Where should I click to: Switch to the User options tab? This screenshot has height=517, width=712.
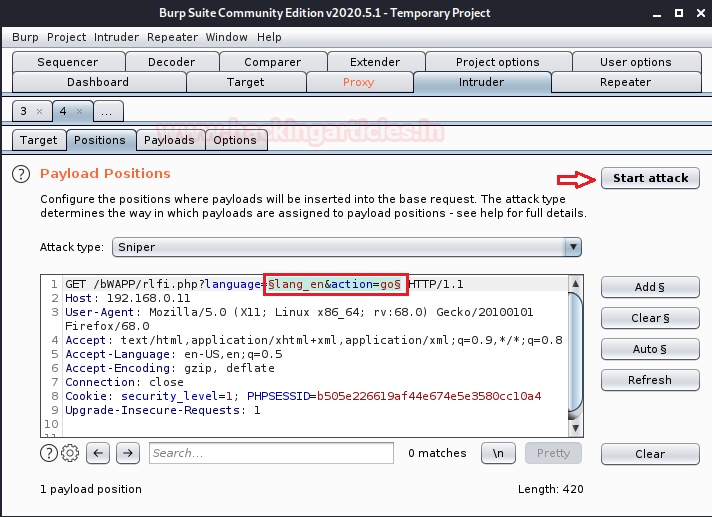click(x=636, y=62)
